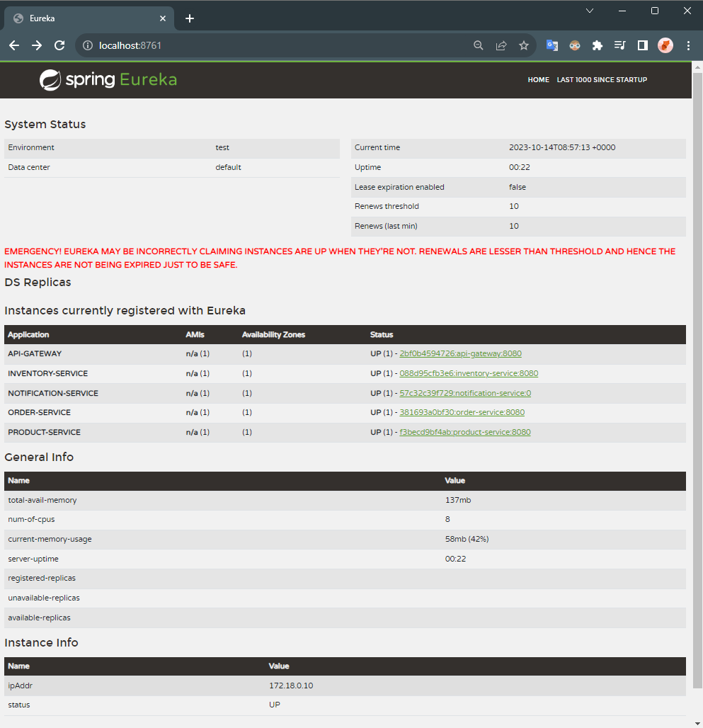Image resolution: width=703 pixels, height=728 pixels.
Task: Open the api-gateway:8080 instance link
Action: click(x=460, y=354)
